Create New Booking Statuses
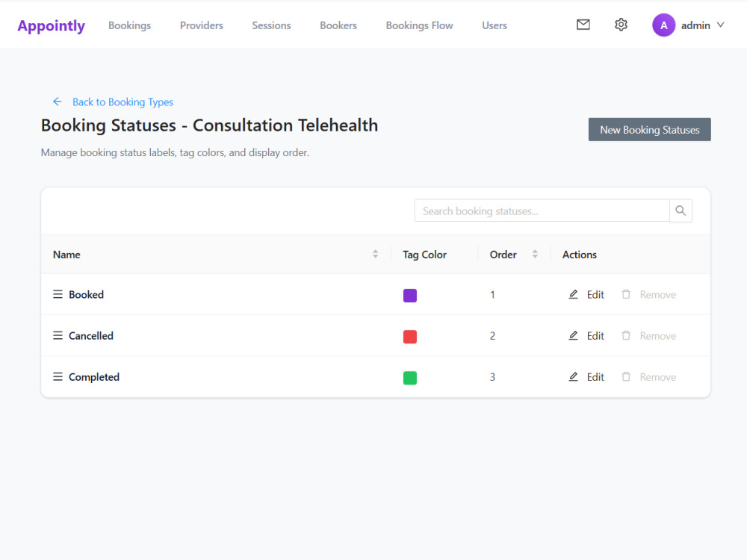Viewport: 747px width, 560px height. click(649, 129)
